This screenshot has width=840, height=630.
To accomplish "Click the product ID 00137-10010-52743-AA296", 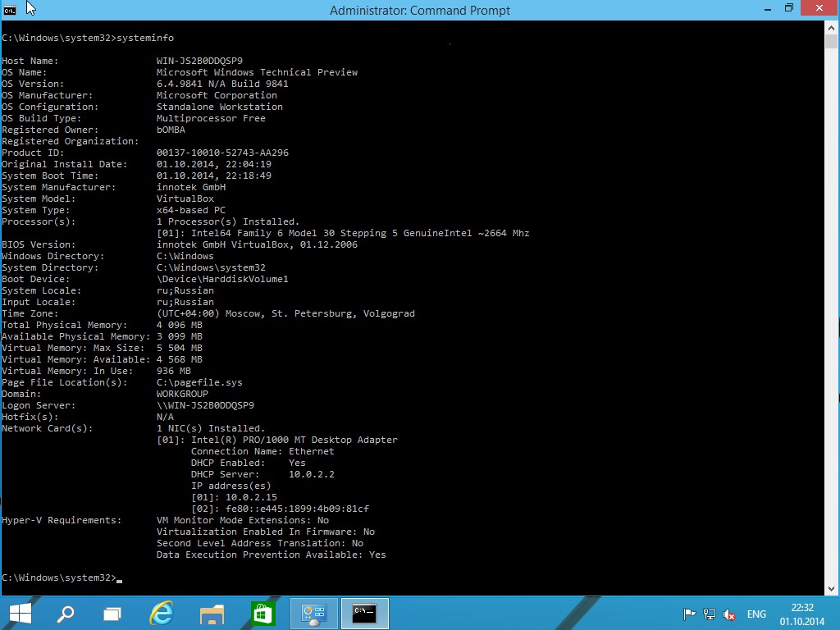I will [222, 153].
